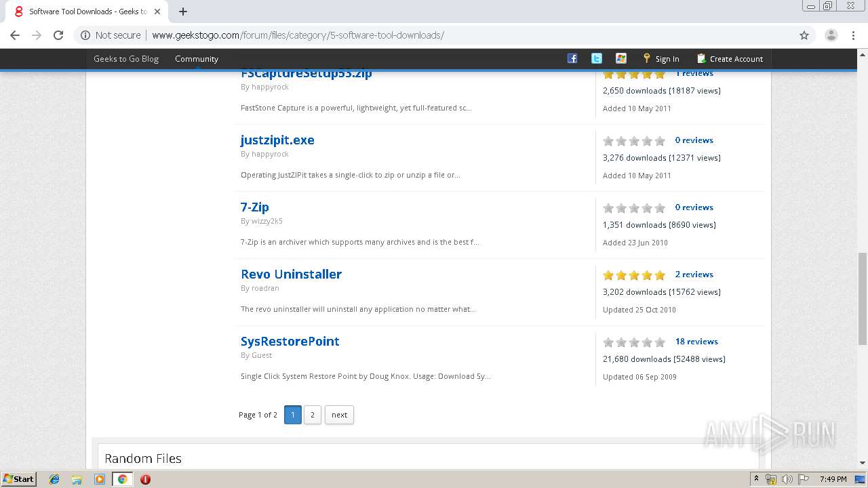Click the next pagination button
Image resolution: width=868 pixels, height=488 pixels.
339,415
